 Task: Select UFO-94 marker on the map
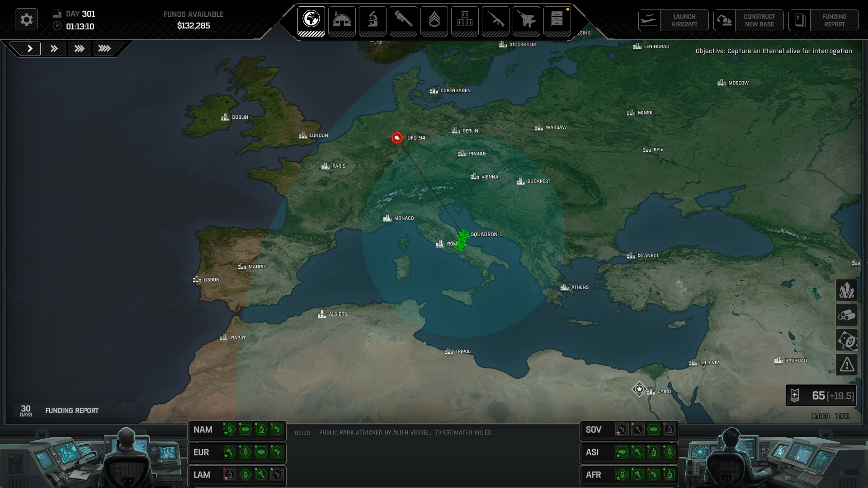(397, 138)
